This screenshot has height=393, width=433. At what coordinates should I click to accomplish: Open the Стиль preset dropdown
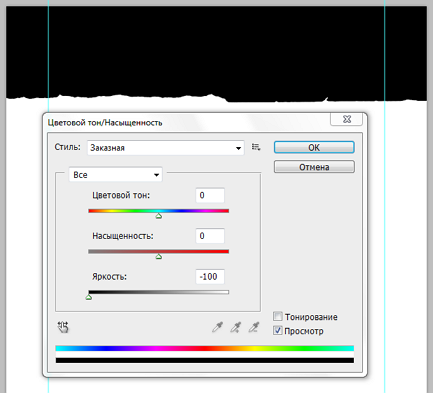(x=166, y=148)
